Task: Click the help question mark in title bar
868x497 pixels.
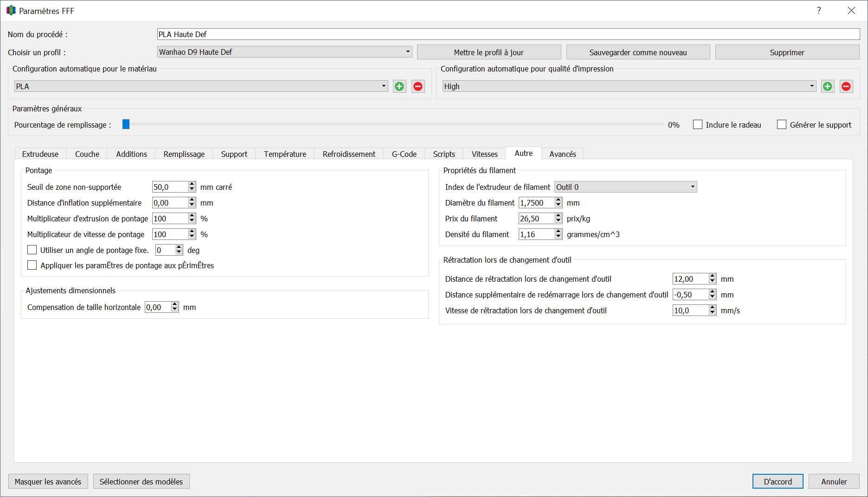Action: click(819, 11)
